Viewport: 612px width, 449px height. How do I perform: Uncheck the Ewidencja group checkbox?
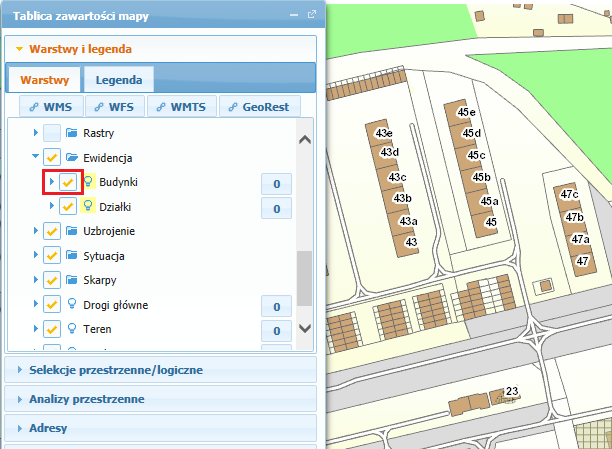(x=52, y=157)
